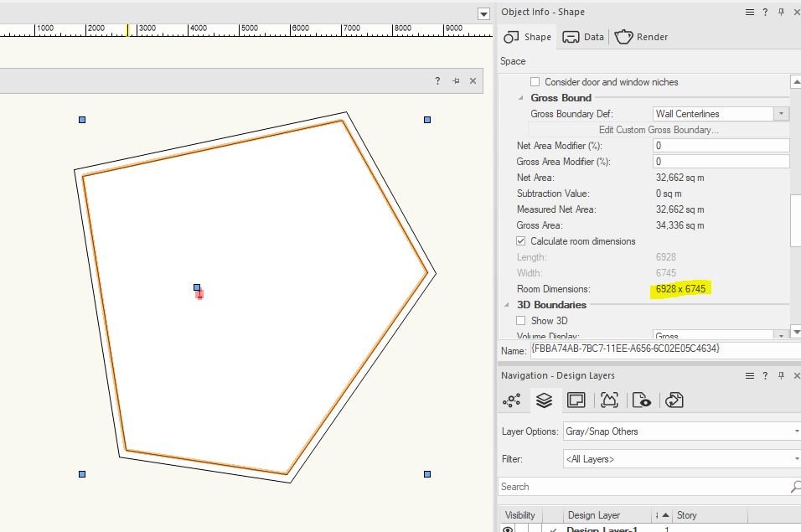Open the References tab icon
The width and height of the screenshot is (801, 532).
[x=674, y=400]
